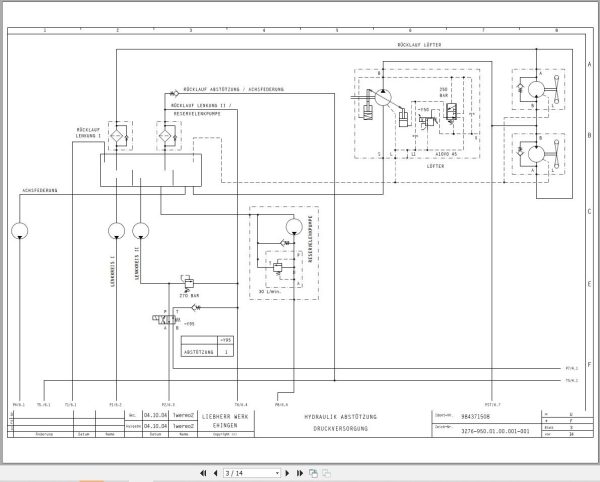The height and width of the screenshot is (482, 600).
Task: Click the EHINGEN text in the title block
Action: 225,425
